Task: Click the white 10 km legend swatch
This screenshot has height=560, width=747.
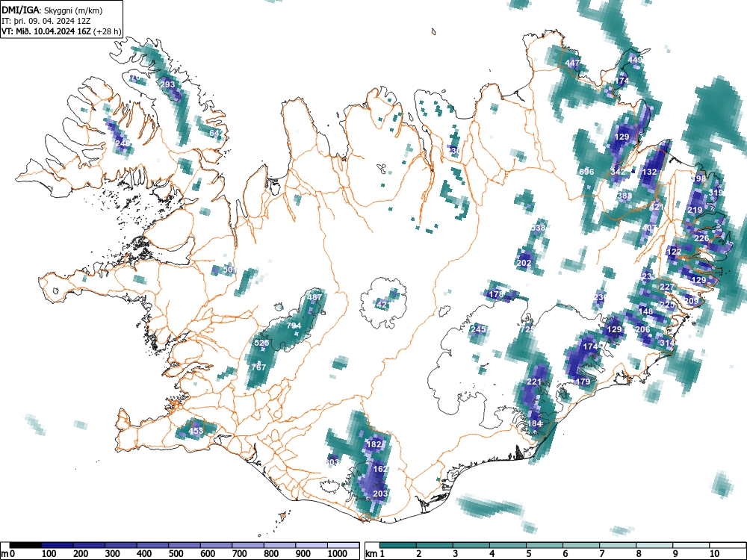Action: [x=728, y=545]
